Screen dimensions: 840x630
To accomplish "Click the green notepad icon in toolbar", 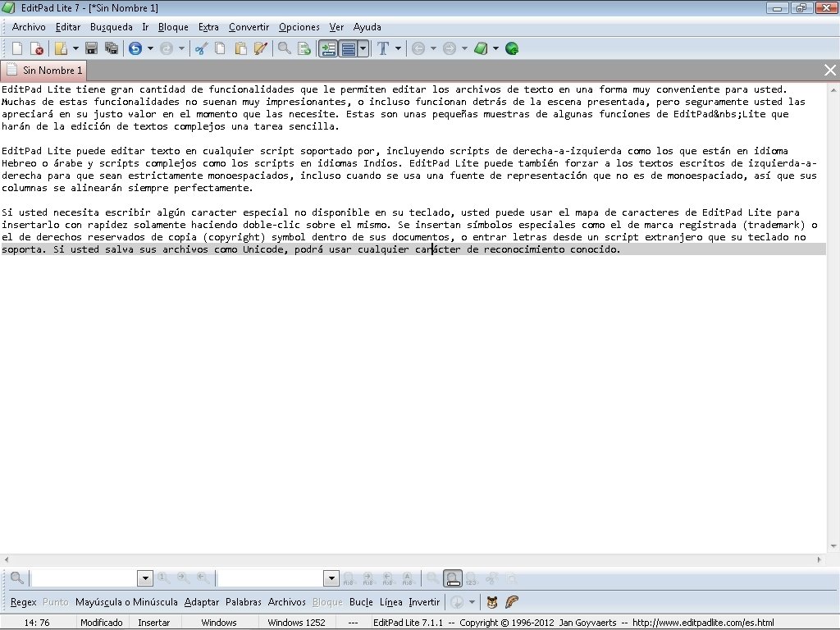I will (481, 48).
